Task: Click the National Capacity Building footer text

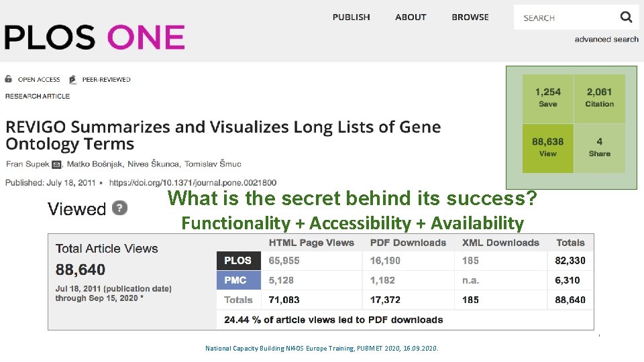Action: [321, 349]
